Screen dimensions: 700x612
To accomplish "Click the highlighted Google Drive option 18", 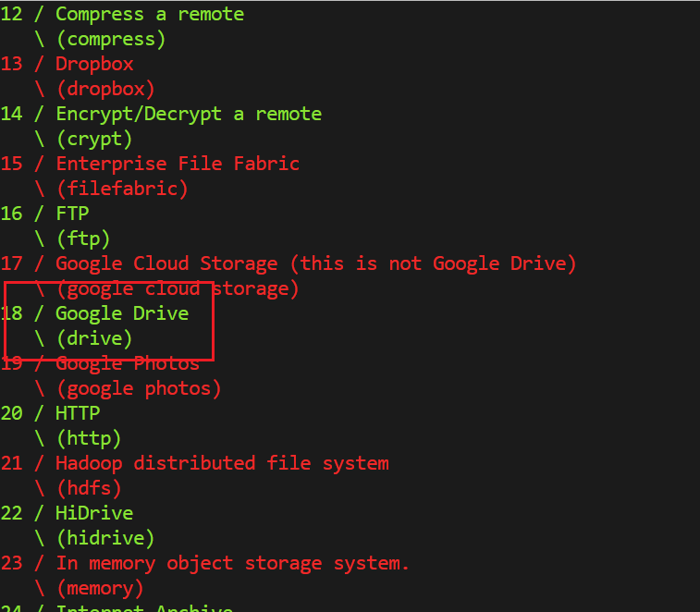I will 122,313.
